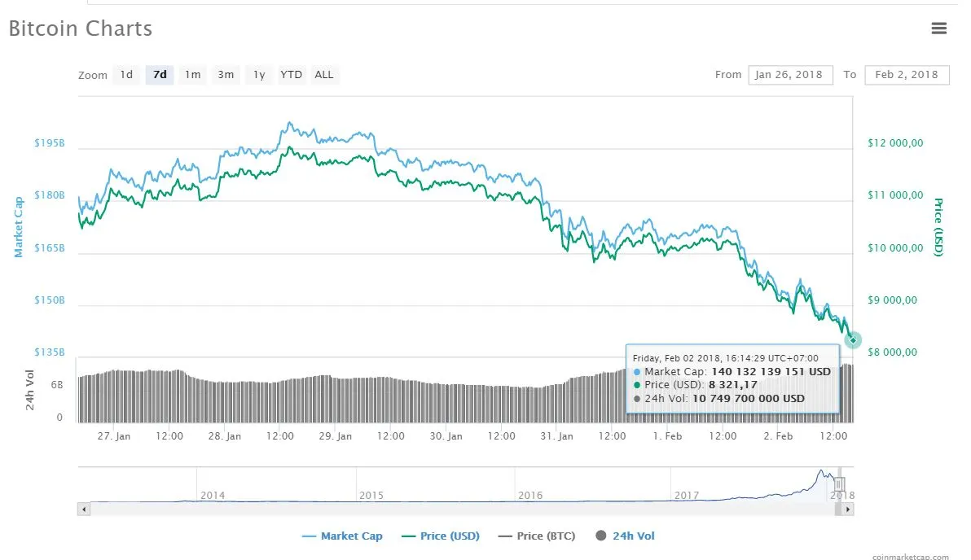Click the To date field Feb 2, 2018
This screenshot has width=971, height=560.
coord(907,75)
